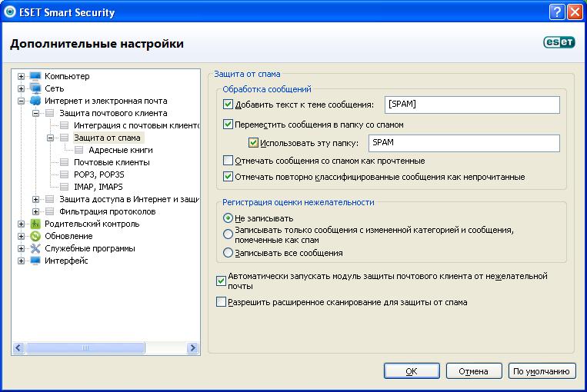Click page icon next to IMAP, IMAPS
Viewport: 587px width, 392px height.
64,187
